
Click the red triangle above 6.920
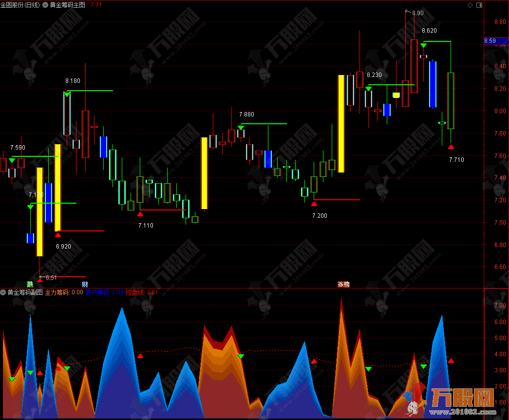click(x=58, y=235)
